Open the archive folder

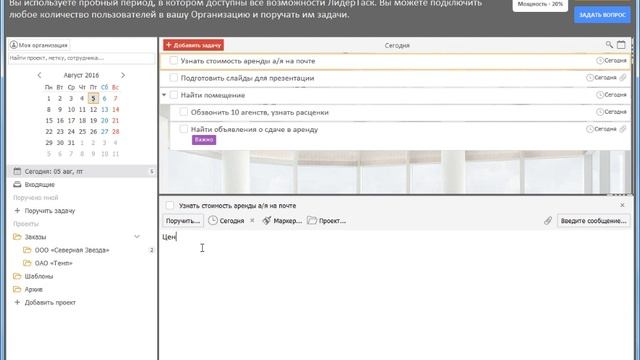pyautogui.click(x=33, y=289)
